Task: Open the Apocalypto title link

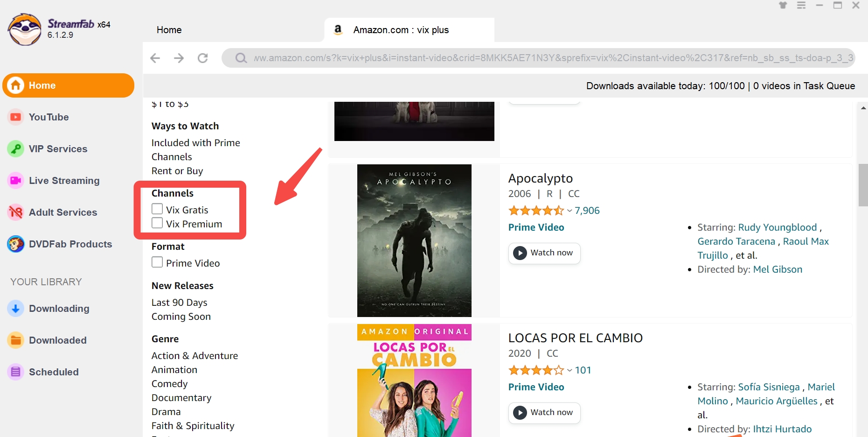Action: point(541,178)
